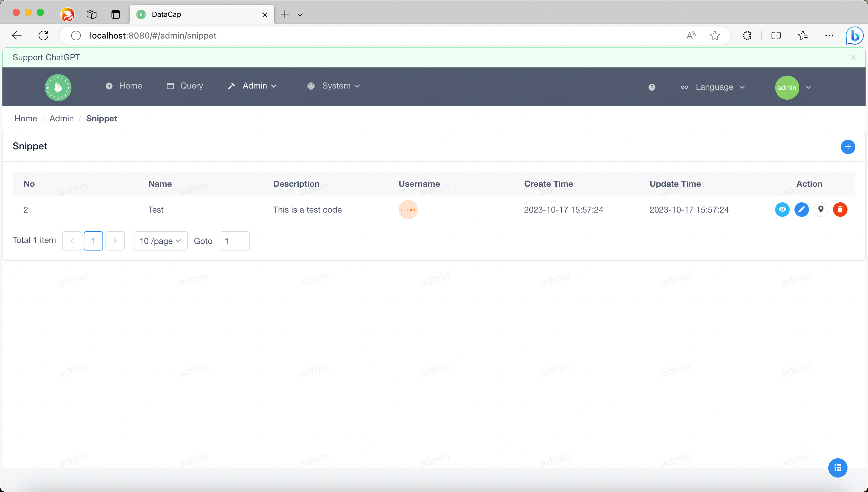Edit the Test snippet with pencil icon
This screenshot has width=868, height=492.
coord(801,210)
